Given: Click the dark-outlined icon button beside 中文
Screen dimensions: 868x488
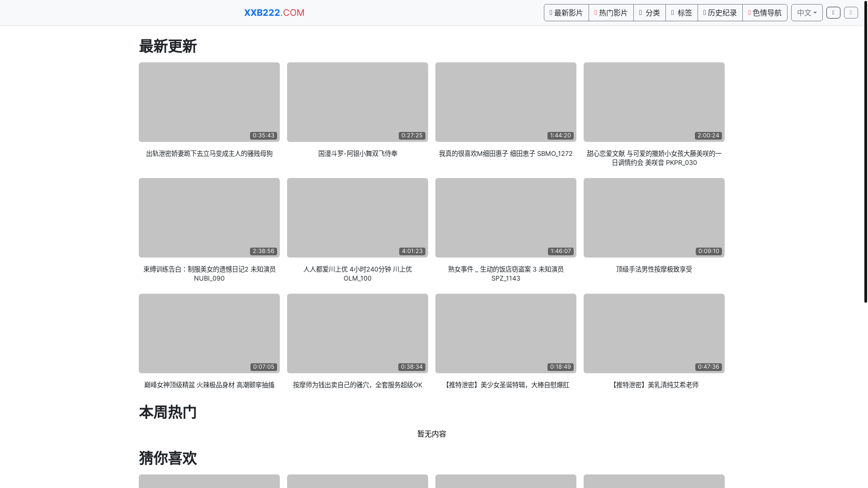Looking at the screenshot, I should (x=833, y=13).
